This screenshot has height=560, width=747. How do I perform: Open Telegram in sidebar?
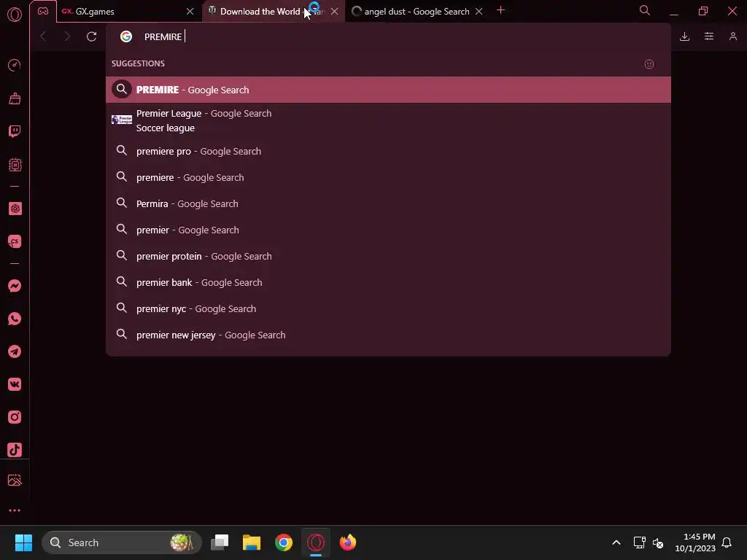pyautogui.click(x=15, y=351)
